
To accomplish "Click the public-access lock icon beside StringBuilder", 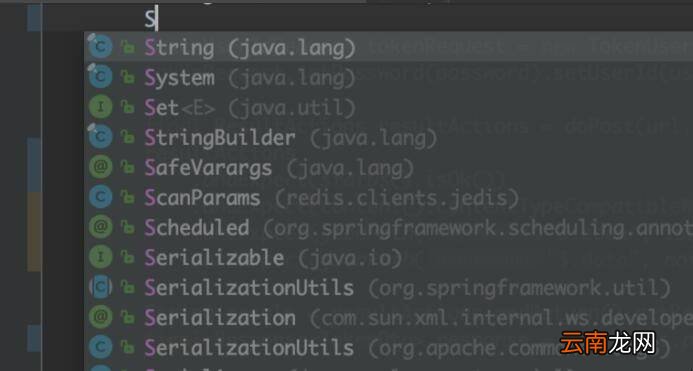I will point(128,138).
